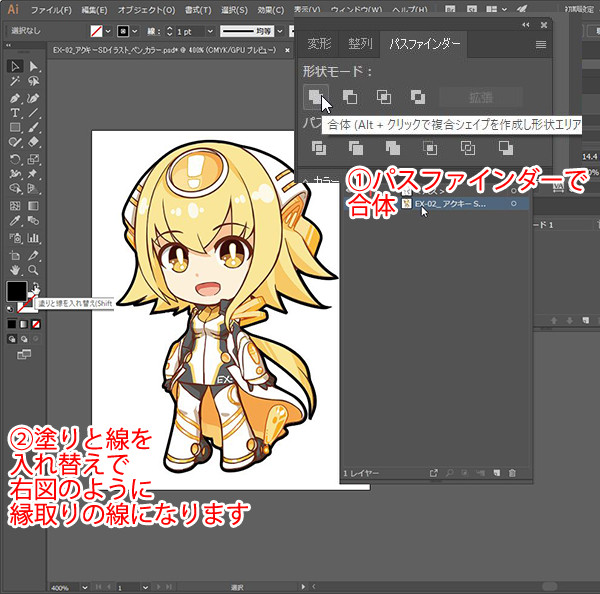
Task: Click Pathfinder Merge icon
Action: pos(393,148)
